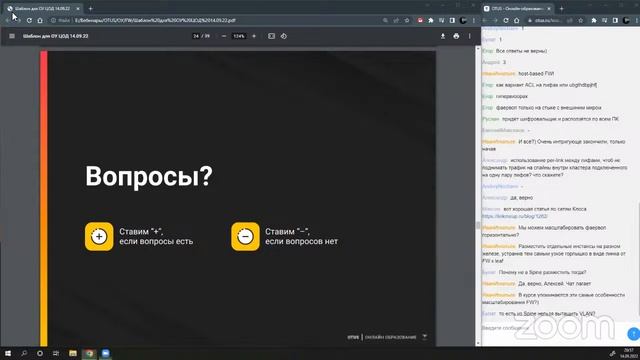
Task: Click the 'Вопросы?' slide heading
Action: tap(149, 176)
